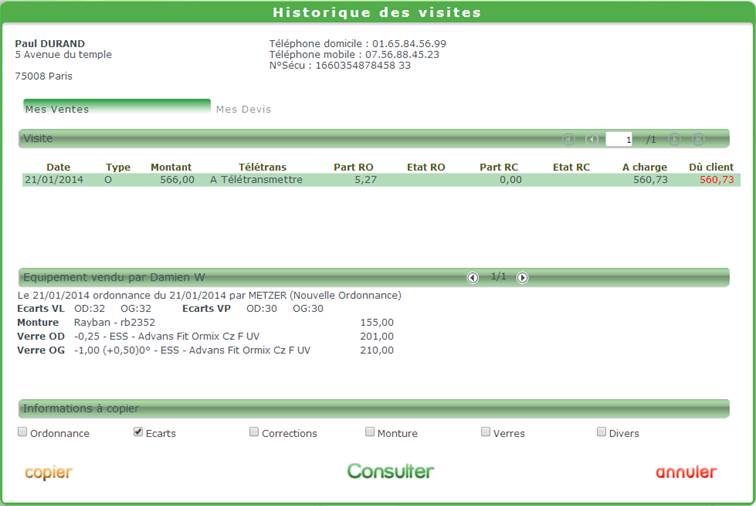Click the Part RC column header
Screen dimensions: 756x506
[499, 167]
